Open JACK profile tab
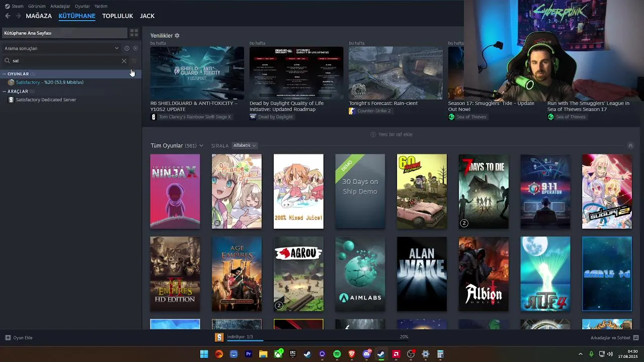Viewport: 644px width, 362px height. pos(147,16)
